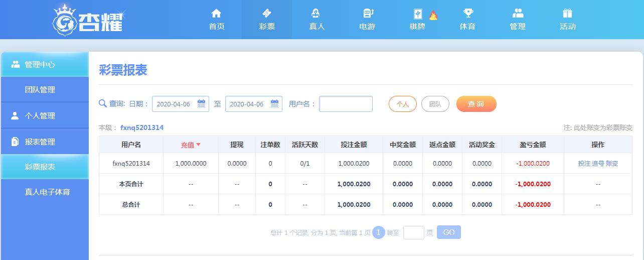Click the start date field 2020-04-06
The height and width of the screenshot is (260, 644).
point(181,104)
